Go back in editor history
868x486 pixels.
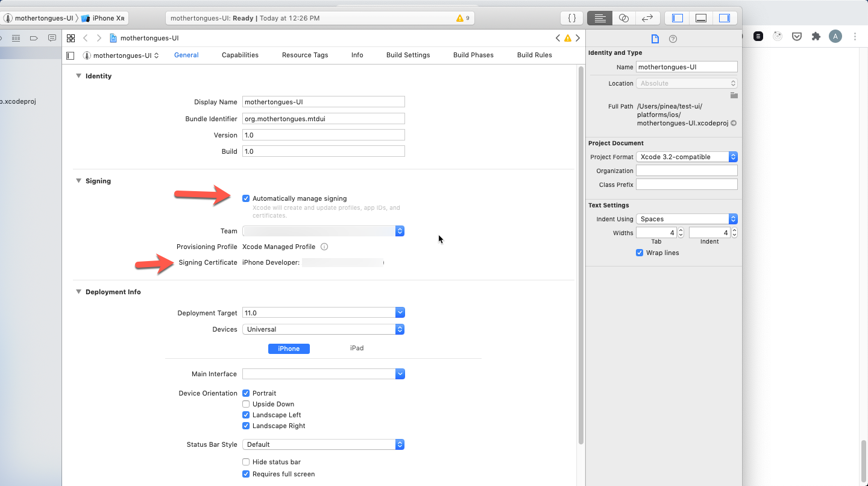86,38
